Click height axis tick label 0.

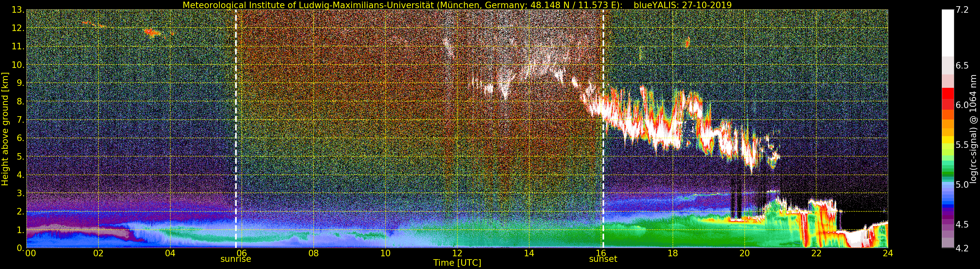pyautogui.click(x=21, y=248)
